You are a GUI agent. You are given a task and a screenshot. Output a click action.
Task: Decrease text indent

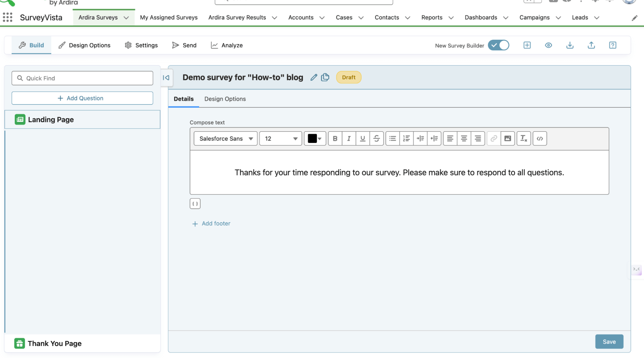(x=434, y=138)
